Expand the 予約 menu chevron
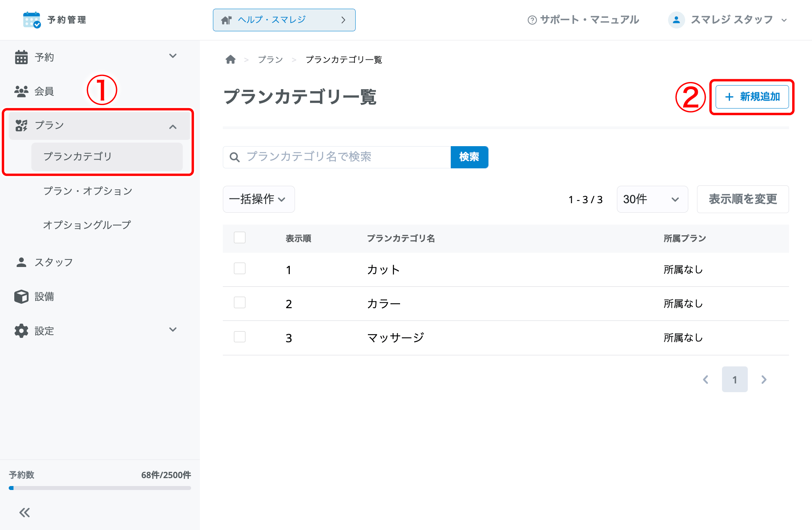The image size is (812, 530). pyautogui.click(x=173, y=56)
